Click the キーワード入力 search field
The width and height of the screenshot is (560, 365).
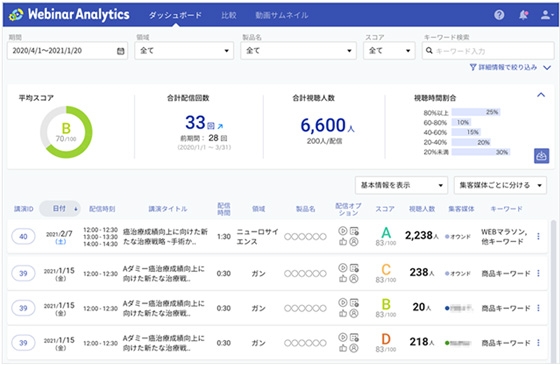click(x=488, y=51)
